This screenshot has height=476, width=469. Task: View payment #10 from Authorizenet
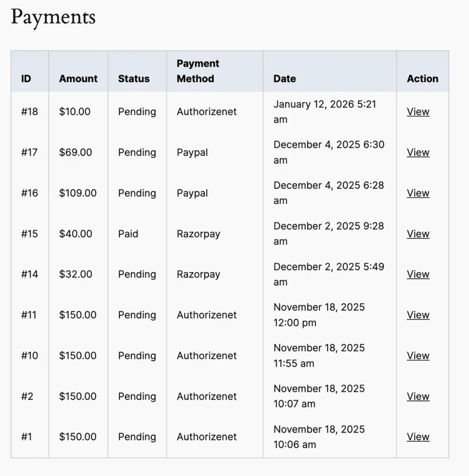pyautogui.click(x=417, y=356)
